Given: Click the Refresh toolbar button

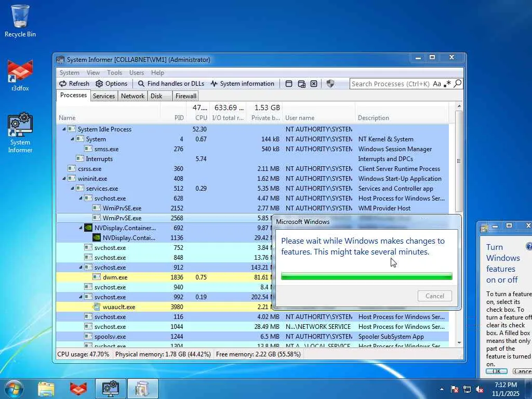Looking at the screenshot, I should click(x=74, y=84).
